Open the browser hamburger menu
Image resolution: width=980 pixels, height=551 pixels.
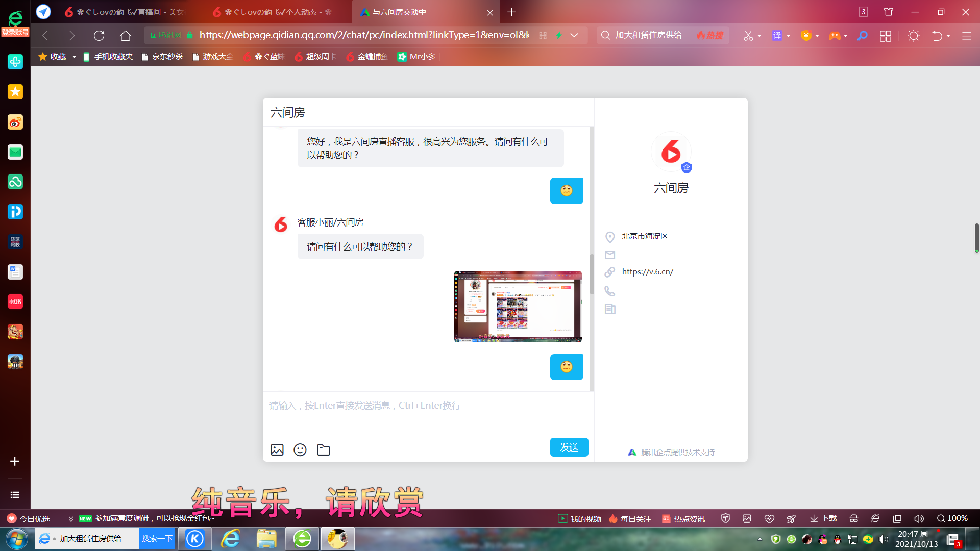[x=967, y=36]
